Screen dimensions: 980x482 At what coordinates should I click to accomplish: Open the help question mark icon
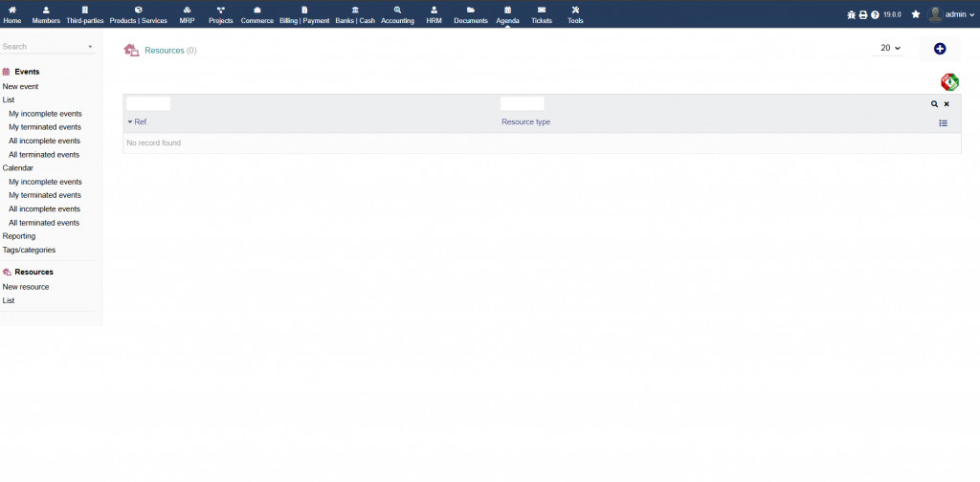coord(875,14)
